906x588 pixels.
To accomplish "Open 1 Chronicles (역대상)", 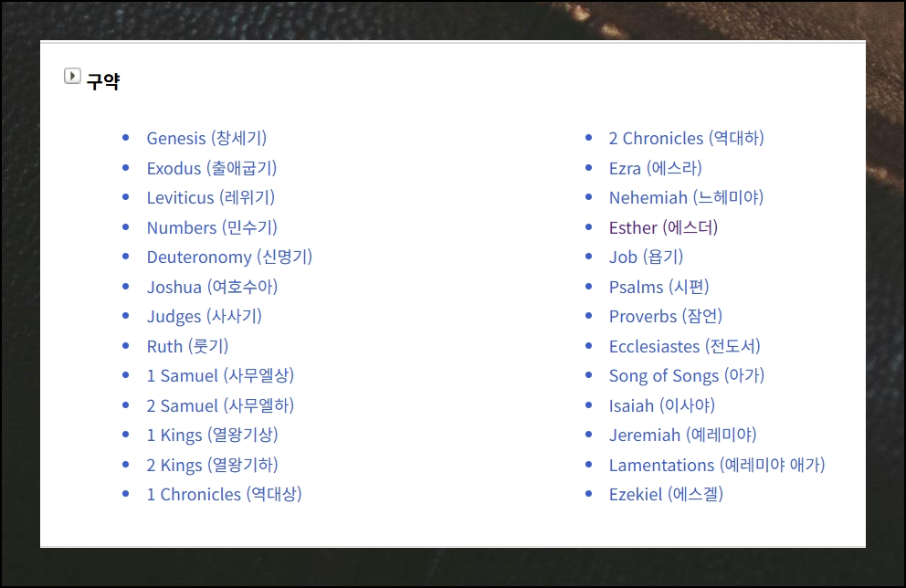I will 224,495.
